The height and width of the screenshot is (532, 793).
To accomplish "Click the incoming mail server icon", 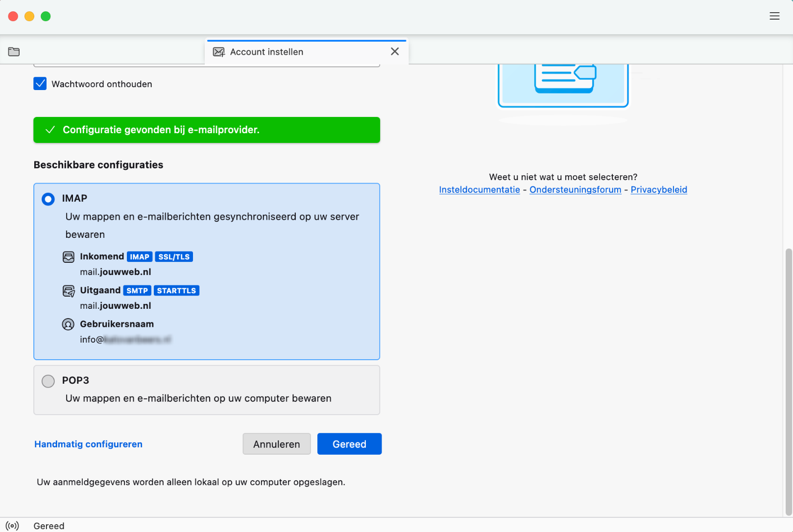I will pyautogui.click(x=69, y=257).
